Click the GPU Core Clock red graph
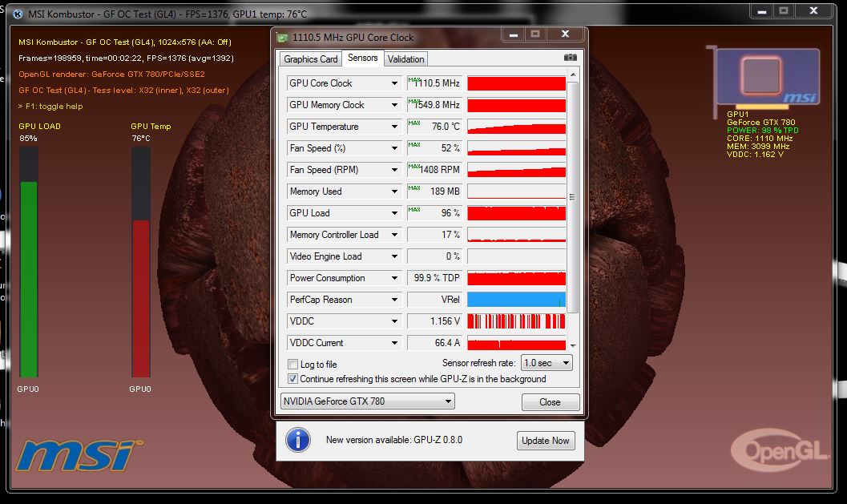The image size is (847, 504). (x=516, y=83)
